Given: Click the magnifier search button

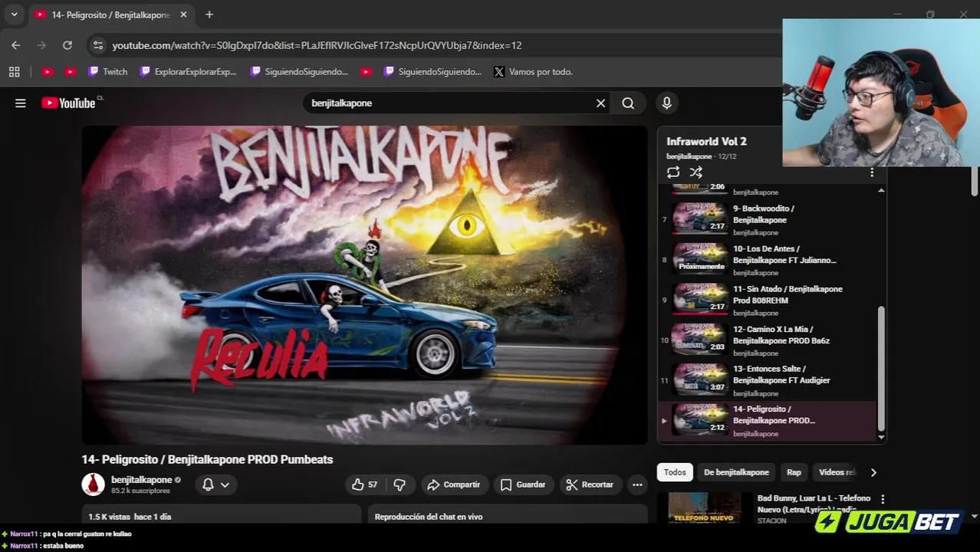Looking at the screenshot, I should pyautogui.click(x=628, y=103).
